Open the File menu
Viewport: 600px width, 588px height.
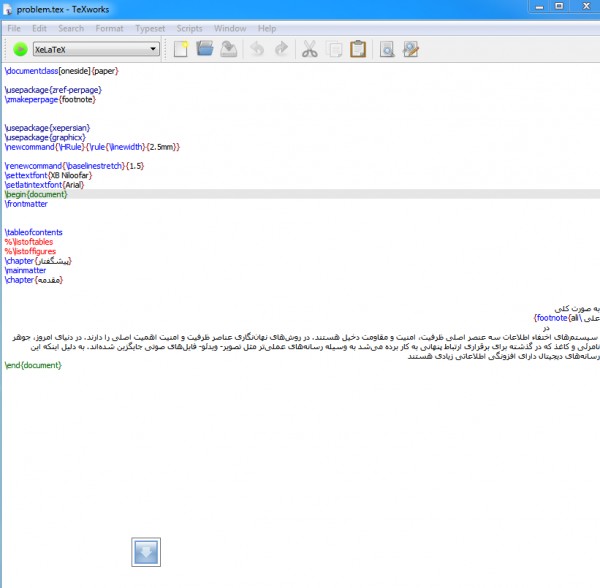15,29
